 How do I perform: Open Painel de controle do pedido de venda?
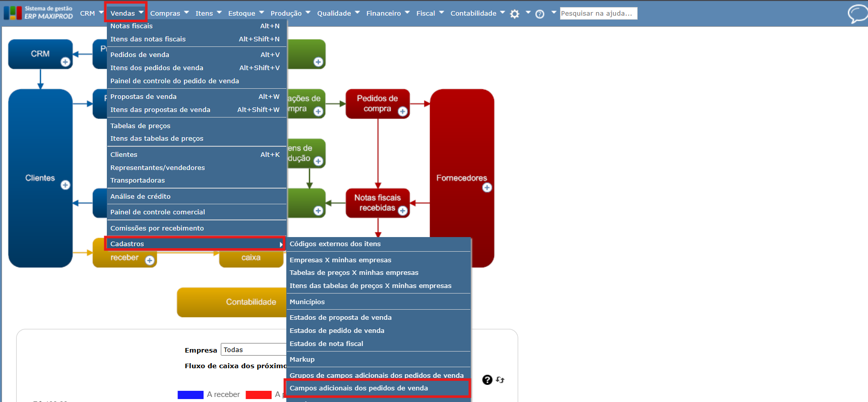click(x=197, y=81)
